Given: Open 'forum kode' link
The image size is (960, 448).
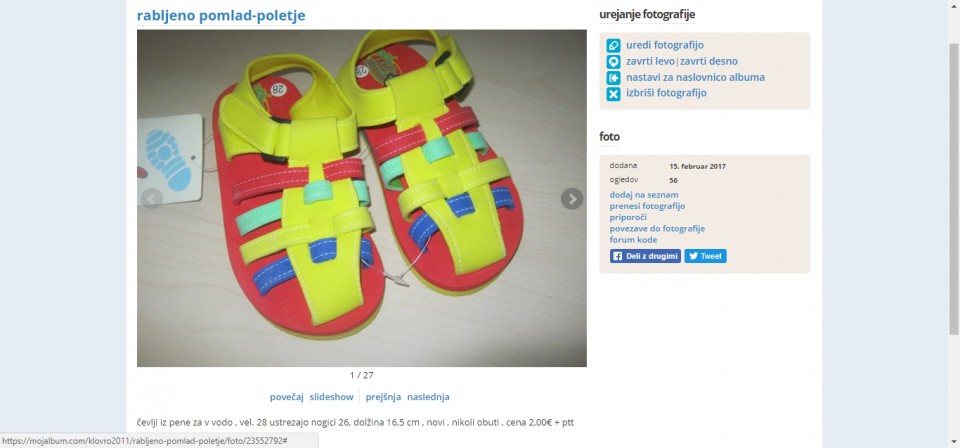Looking at the screenshot, I should 634,239.
